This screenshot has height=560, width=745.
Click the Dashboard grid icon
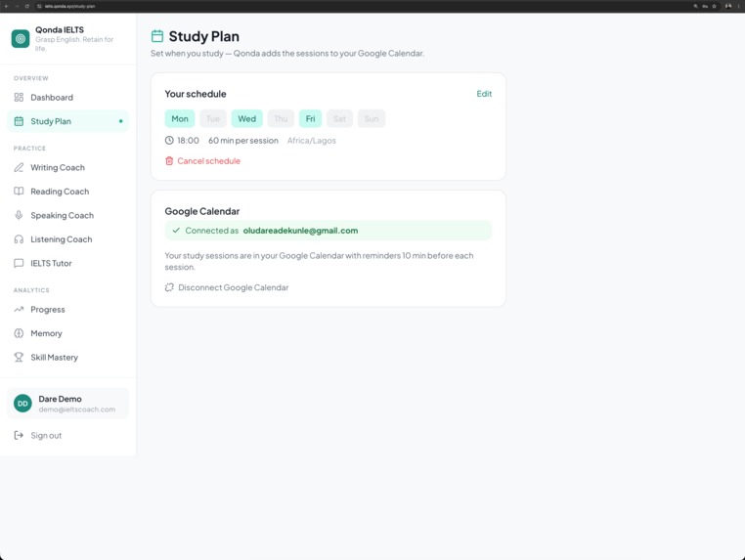(19, 98)
